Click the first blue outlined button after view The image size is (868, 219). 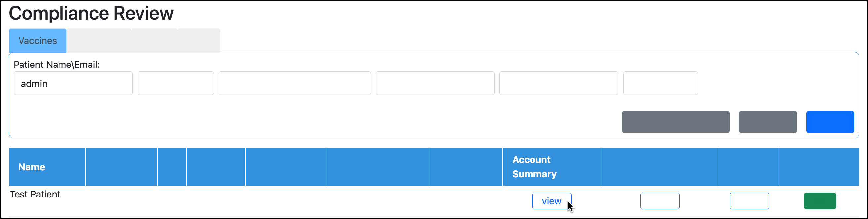659,201
